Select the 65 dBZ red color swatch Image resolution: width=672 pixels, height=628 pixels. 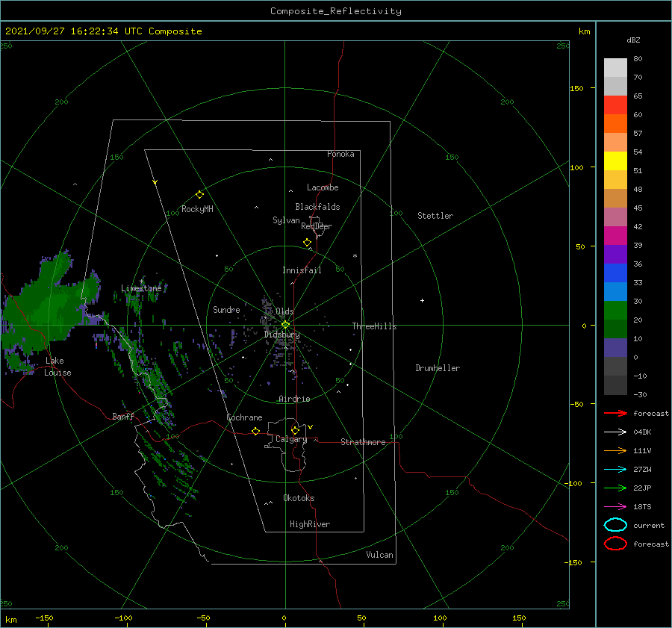[x=615, y=105]
